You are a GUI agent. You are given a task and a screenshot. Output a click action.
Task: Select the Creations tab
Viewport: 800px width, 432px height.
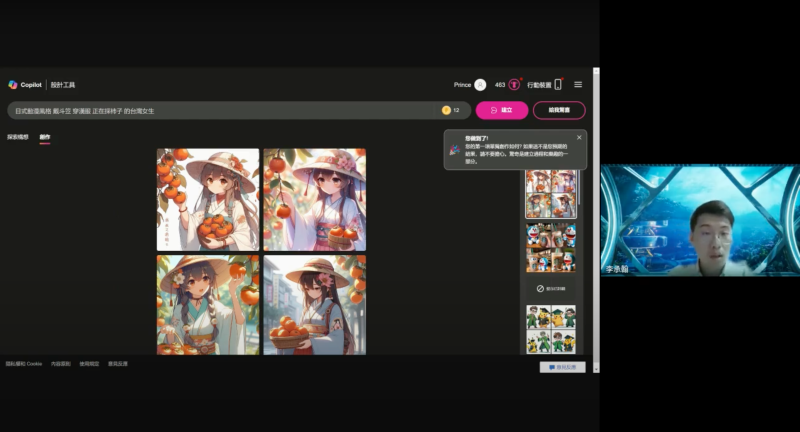pyautogui.click(x=44, y=136)
